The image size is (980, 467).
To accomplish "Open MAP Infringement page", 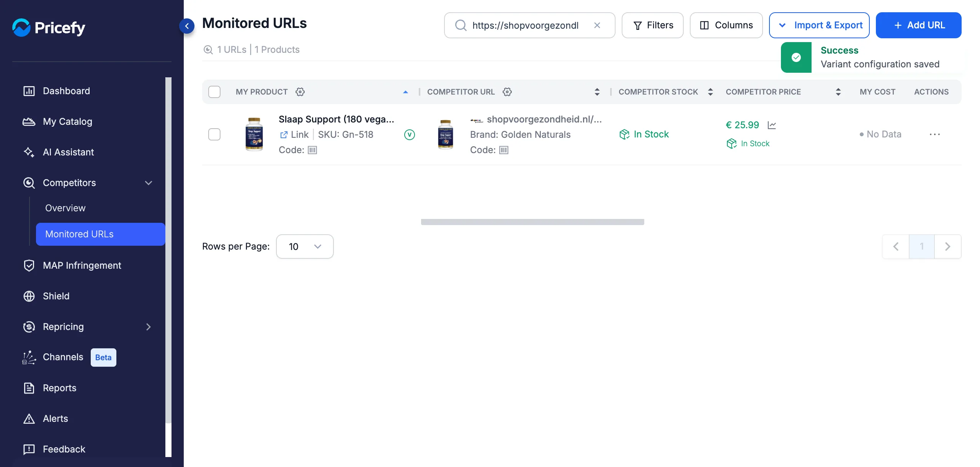I will pos(82,266).
